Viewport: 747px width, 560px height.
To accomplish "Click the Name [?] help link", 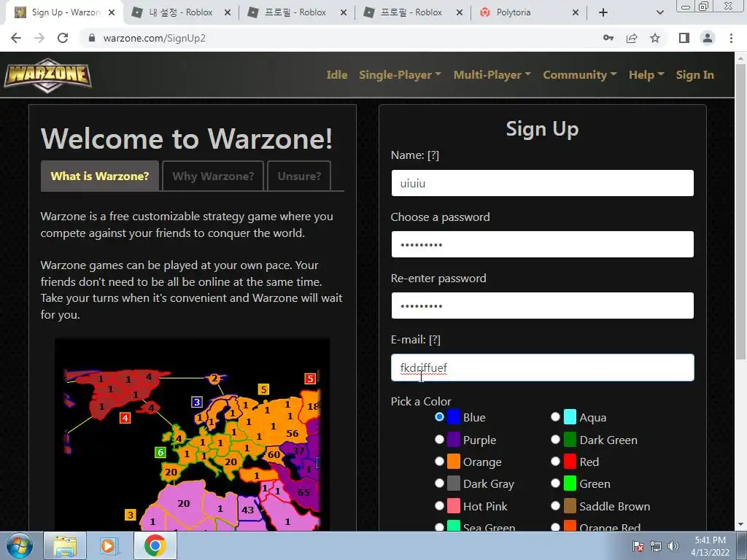I will [433, 155].
